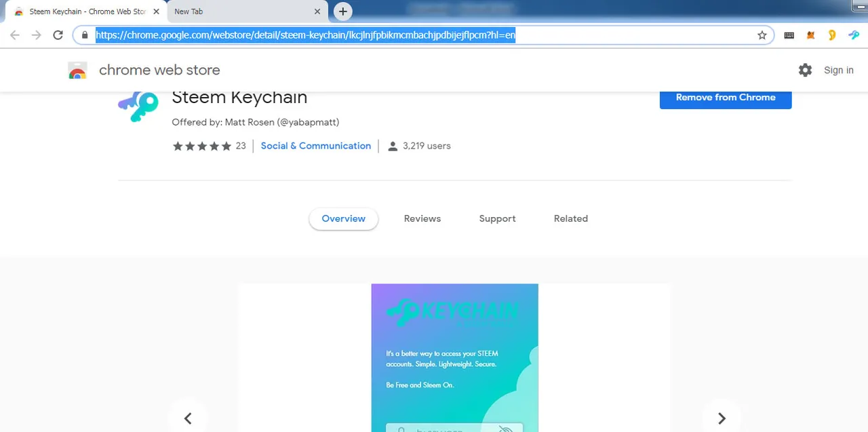The height and width of the screenshot is (432, 868).
Task: Open the Steem Keychain extension toolbar icon
Action: pos(854,35)
